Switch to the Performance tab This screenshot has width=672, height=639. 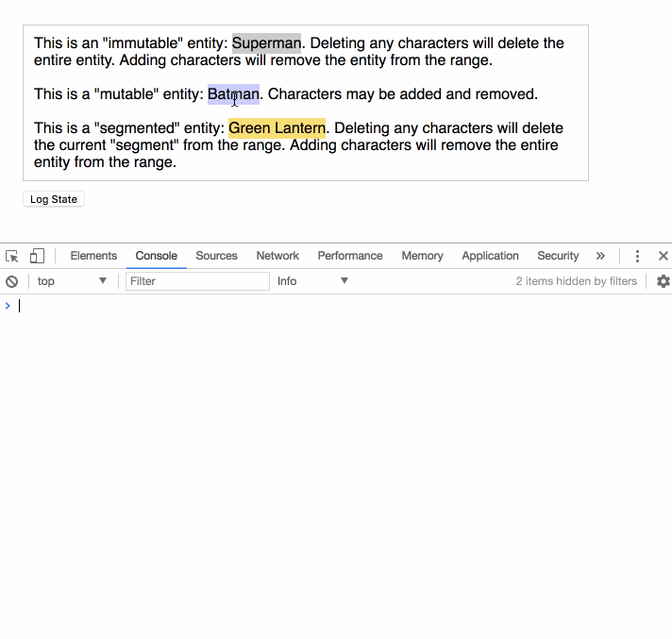coord(350,256)
